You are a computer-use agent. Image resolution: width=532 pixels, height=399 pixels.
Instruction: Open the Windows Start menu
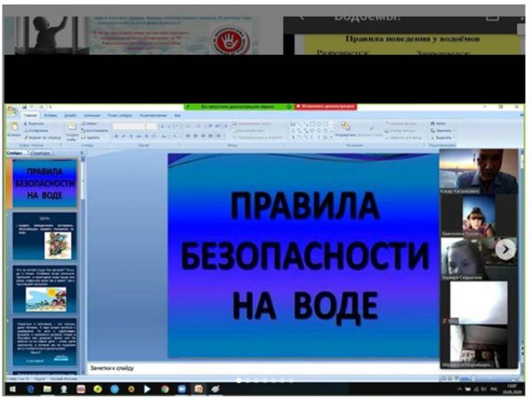click(12, 389)
